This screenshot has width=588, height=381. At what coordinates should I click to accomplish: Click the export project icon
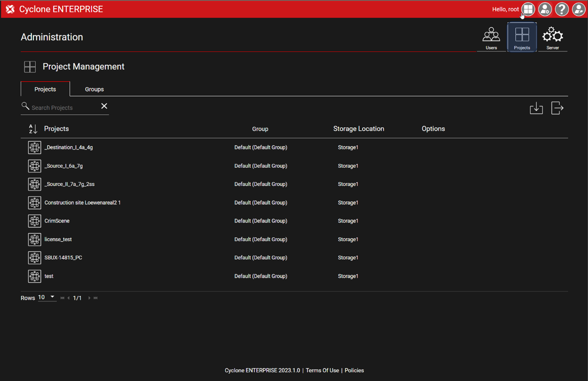coord(557,108)
